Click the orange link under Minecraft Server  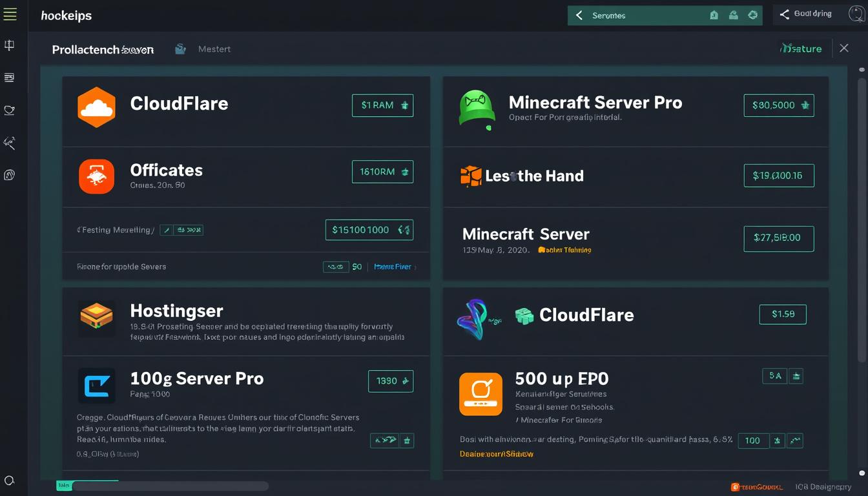tap(564, 250)
